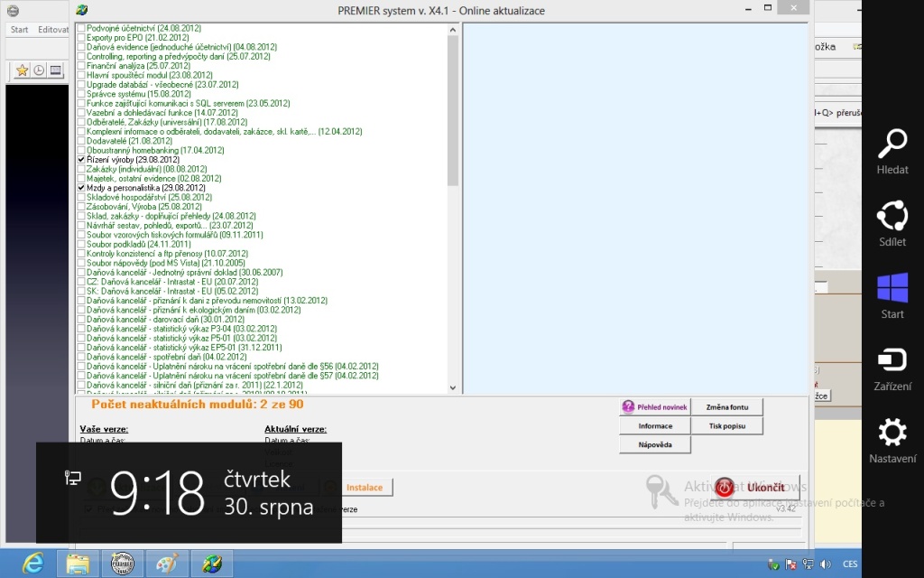Select the Online aktualizace globe taskbar icon
924x578 pixels.
212,564
